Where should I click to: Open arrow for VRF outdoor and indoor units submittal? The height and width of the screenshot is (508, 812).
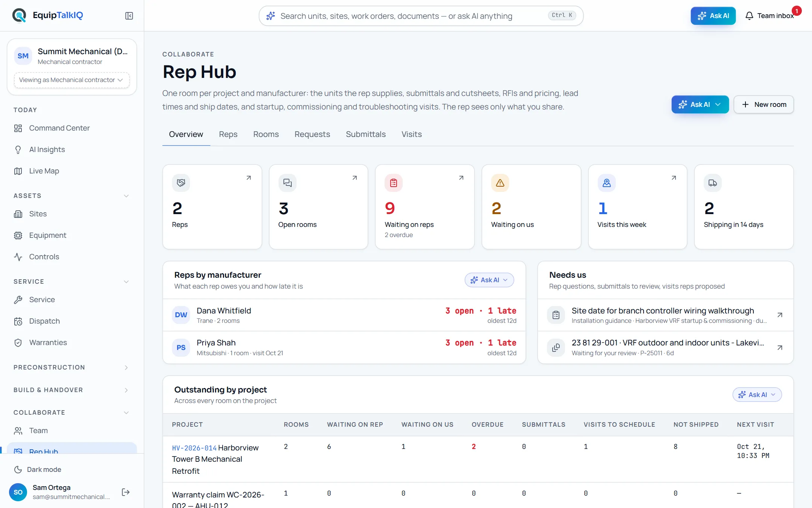780,348
